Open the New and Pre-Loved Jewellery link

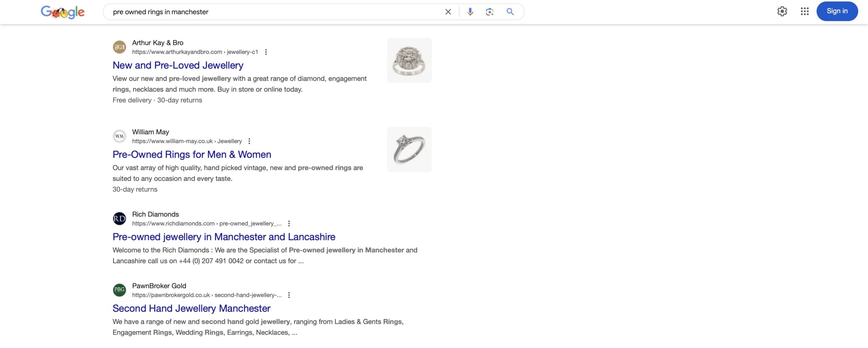click(x=177, y=65)
